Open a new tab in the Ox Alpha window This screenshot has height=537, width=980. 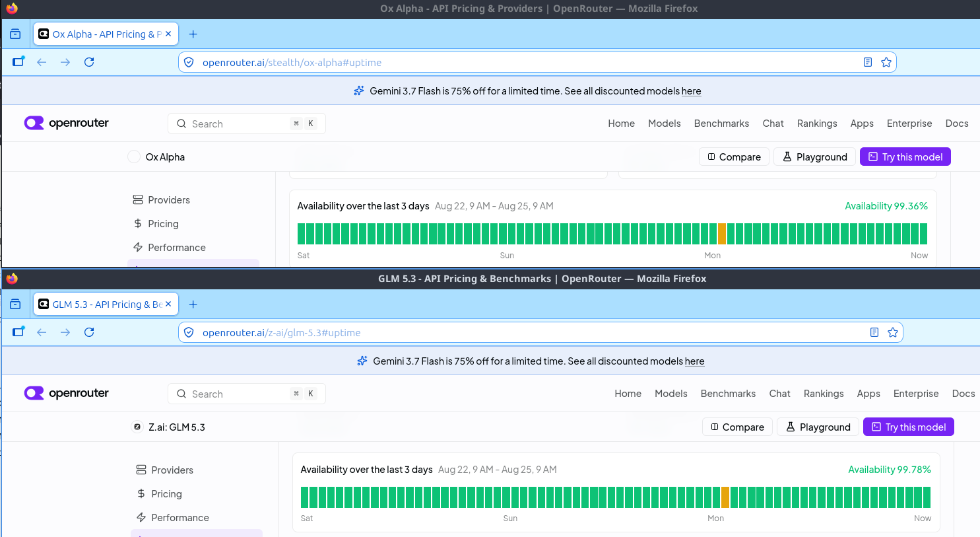[193, 34]
